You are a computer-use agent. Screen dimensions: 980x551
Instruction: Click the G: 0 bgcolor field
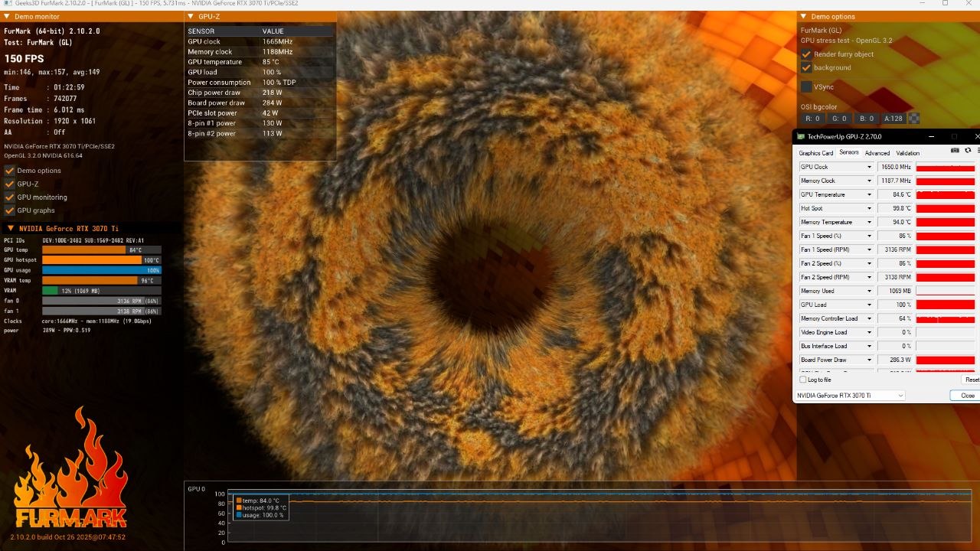(x=839, y=119)
